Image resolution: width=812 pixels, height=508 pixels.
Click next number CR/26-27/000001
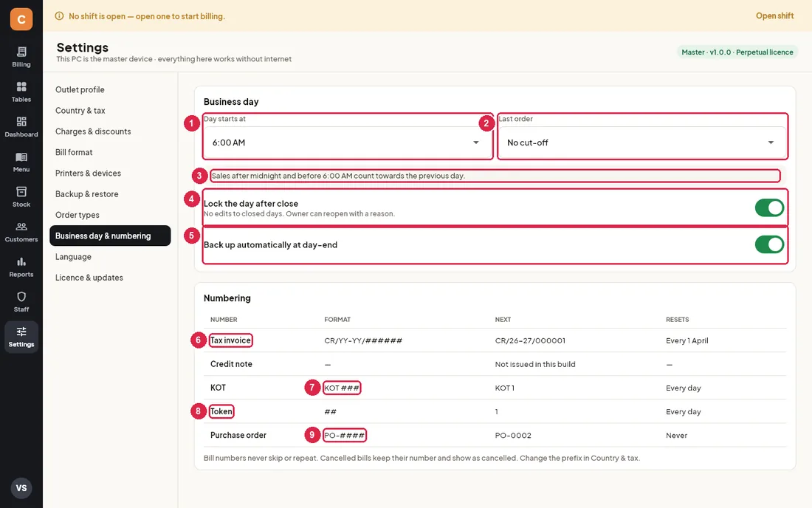click(530, 340)
